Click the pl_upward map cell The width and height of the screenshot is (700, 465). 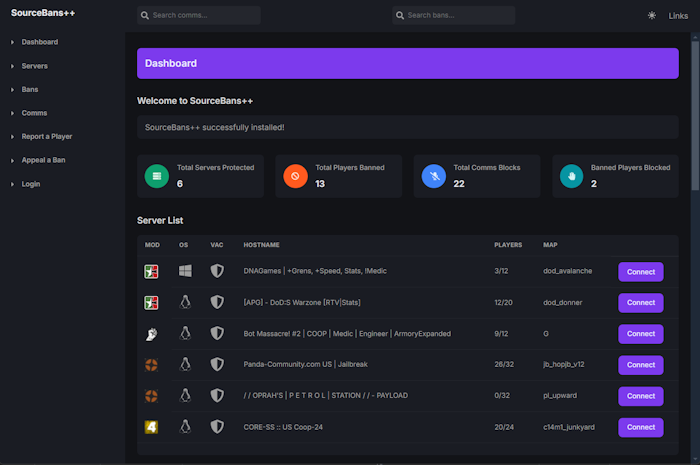560,396
